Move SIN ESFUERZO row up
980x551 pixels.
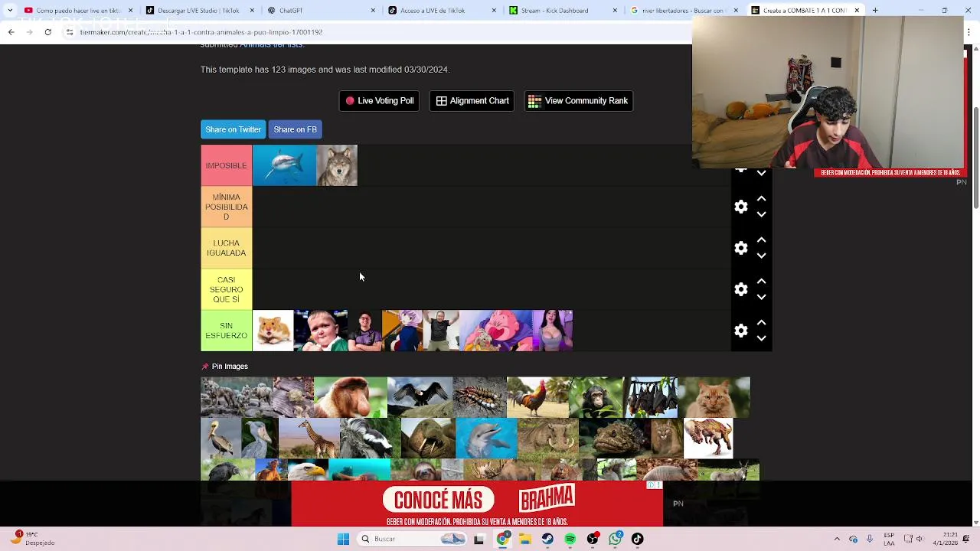(761, 322)
